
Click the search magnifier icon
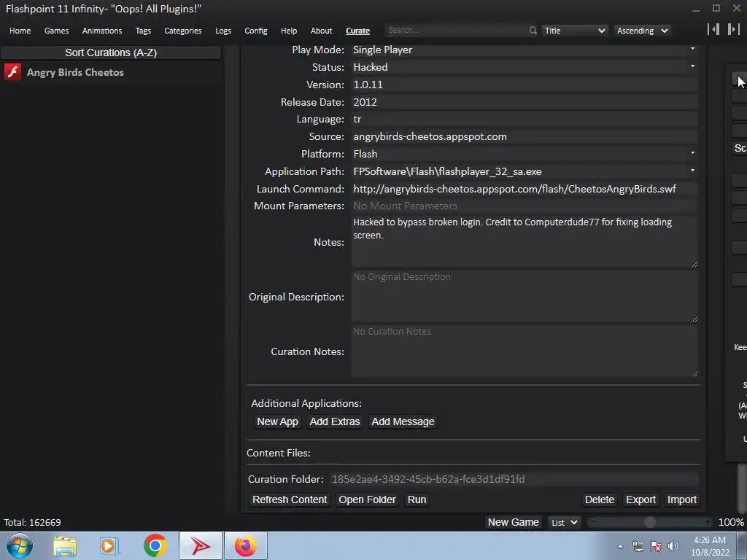(x=533, y=31)
